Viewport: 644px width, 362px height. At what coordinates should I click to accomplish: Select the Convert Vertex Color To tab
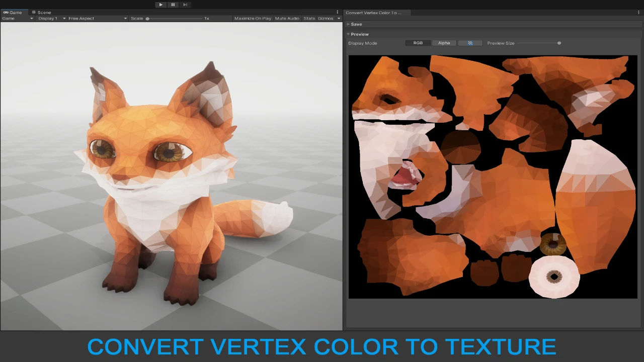373,13
